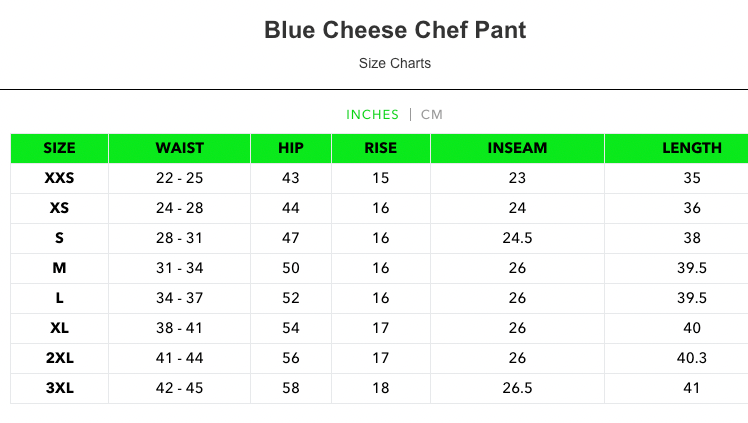Click the HIP column header
Image resolution: width=748 pixels, height=423 pixels.
coord(291,148)
